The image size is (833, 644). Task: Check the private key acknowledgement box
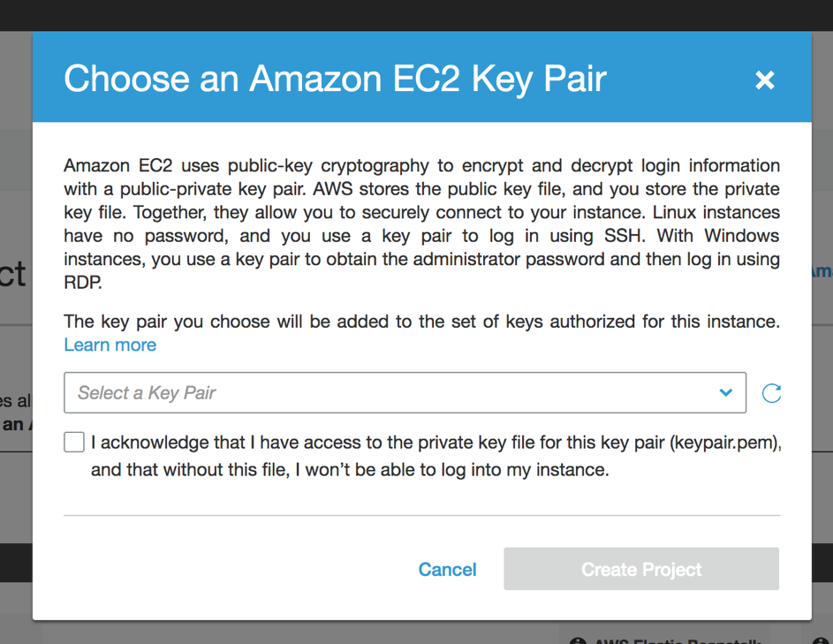point(74,442)
